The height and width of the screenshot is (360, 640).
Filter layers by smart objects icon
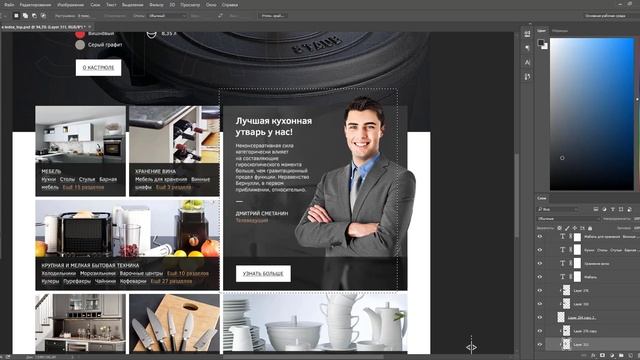point(629,209)
